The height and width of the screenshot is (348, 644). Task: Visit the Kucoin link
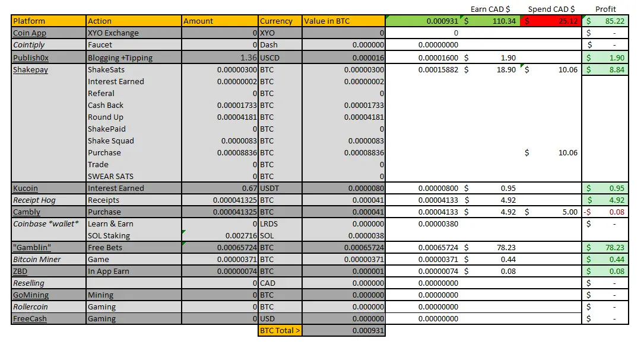[26, 189]
